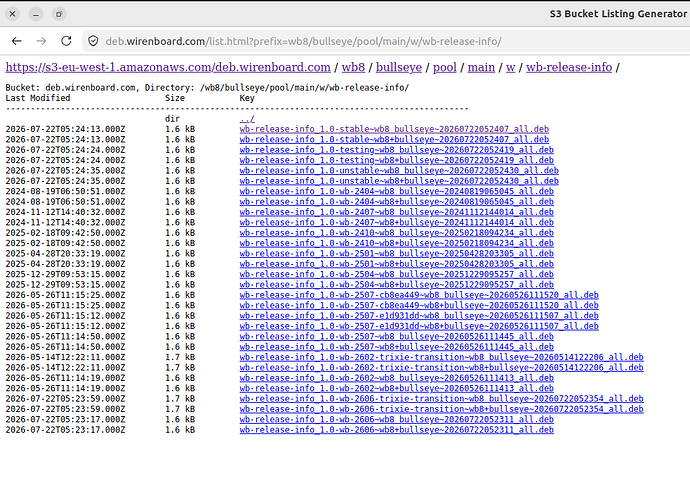This screenshot has height=478, width=690.
Task: Open the shield site security icon
Action: click(93, 41)
